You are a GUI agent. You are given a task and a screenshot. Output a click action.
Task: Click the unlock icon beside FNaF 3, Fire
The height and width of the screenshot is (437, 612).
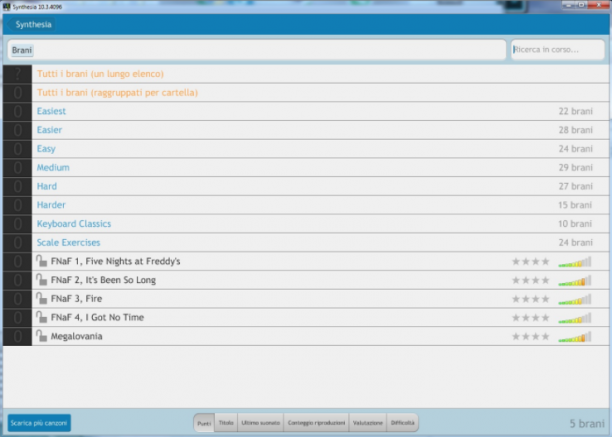[x=41, y=298]
